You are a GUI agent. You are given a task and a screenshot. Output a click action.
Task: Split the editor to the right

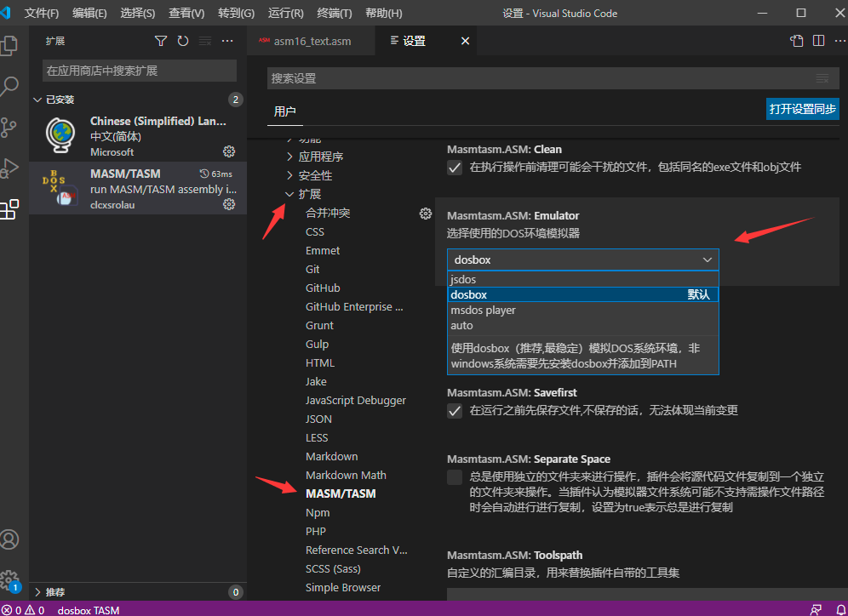[819, 41]
